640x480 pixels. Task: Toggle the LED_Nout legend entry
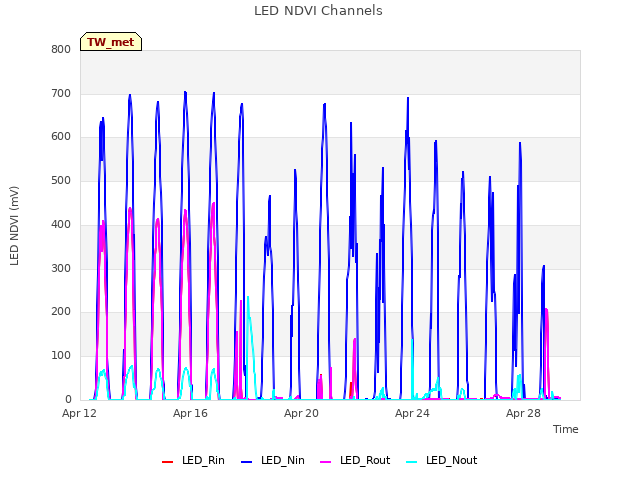point(442,461)
